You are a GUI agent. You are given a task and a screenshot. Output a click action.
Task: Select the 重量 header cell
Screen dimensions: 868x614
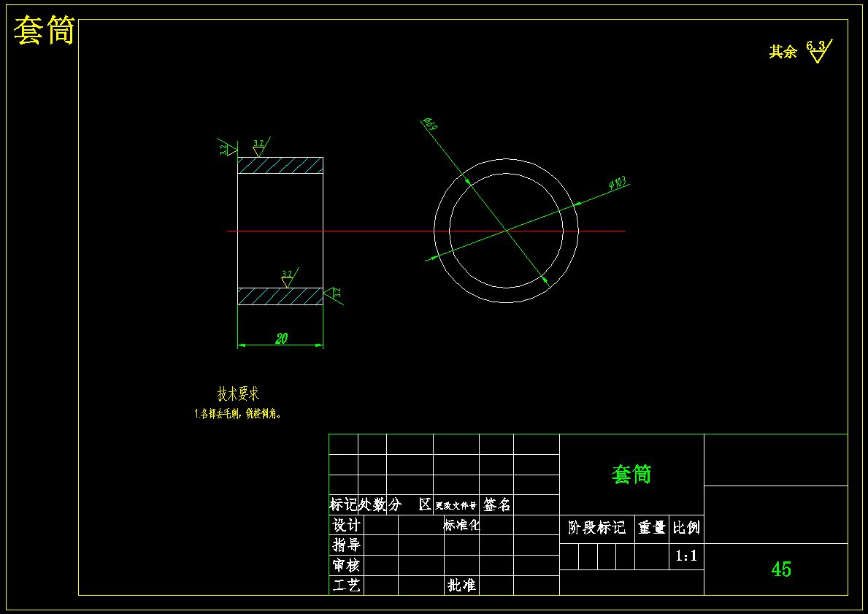652,528
